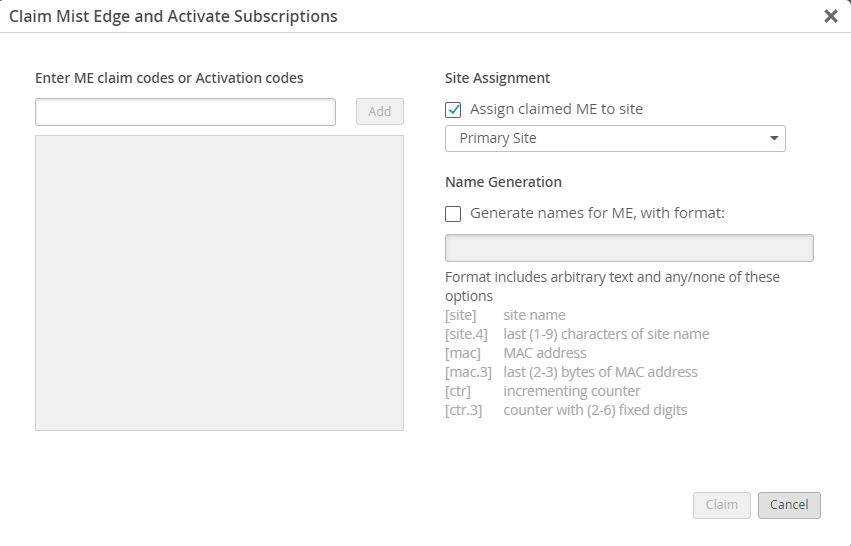This screenshot has height=546, width=851.
Task: Close the Claim Mist Edge dialog
Action: (x=830, y=16)
